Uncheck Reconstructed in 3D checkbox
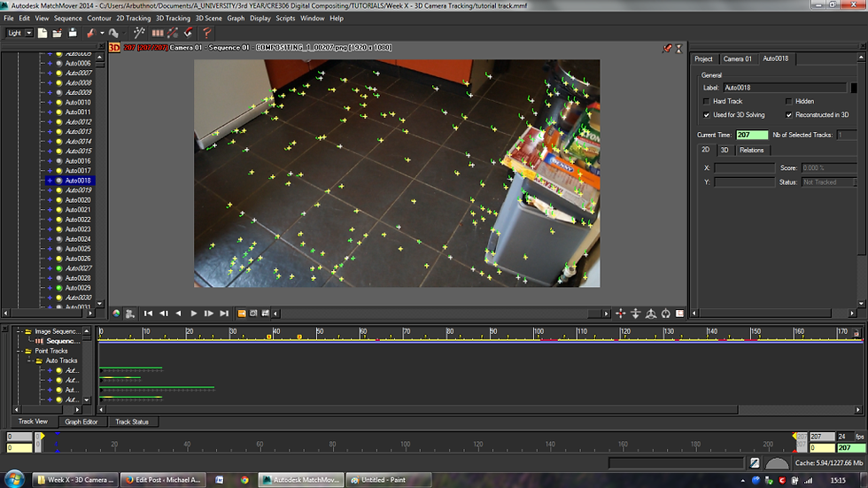Image resolution: width=868 pixels, height=488 pixels. 789,115
